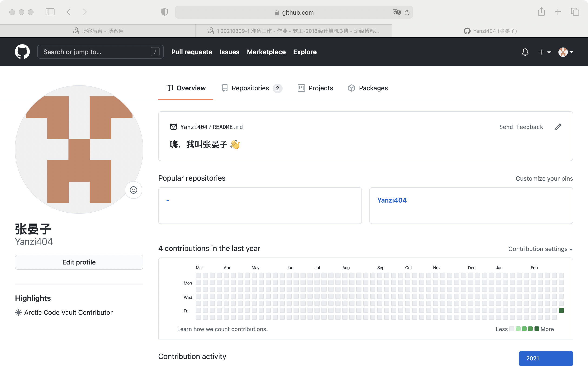Open the user avatar menu dropdown
The width and height of the screenshot is (588, 366).
click(565, 52)
